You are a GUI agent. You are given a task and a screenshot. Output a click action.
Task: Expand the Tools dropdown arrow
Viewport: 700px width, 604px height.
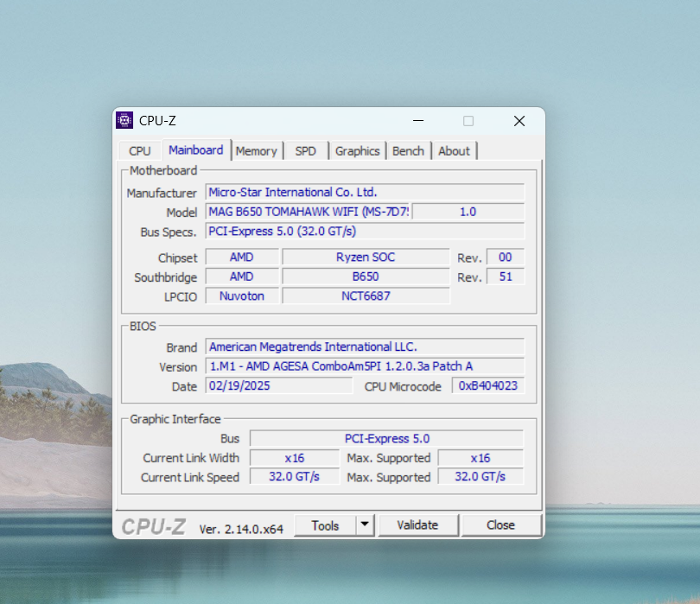(365, 525)
